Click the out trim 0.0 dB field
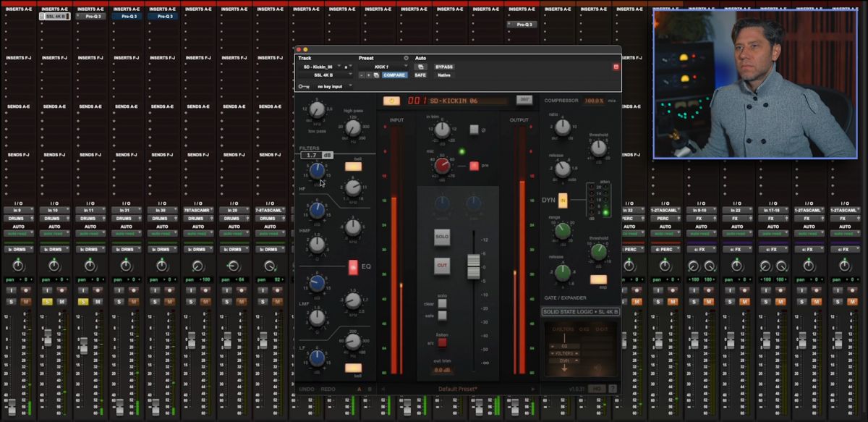The width and height of the screenshot is (868, 422). tap(441, 370)
